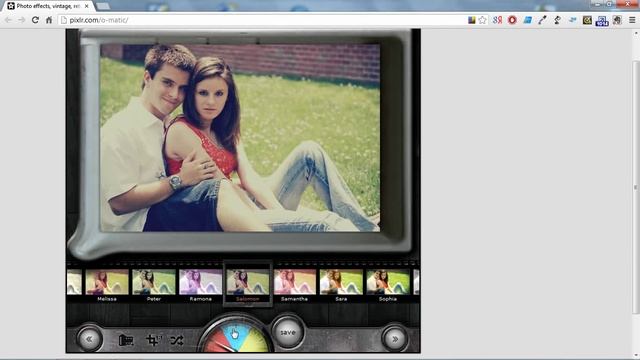Click the main photo preview of the couple
The image size is (640, 360).
240,138
